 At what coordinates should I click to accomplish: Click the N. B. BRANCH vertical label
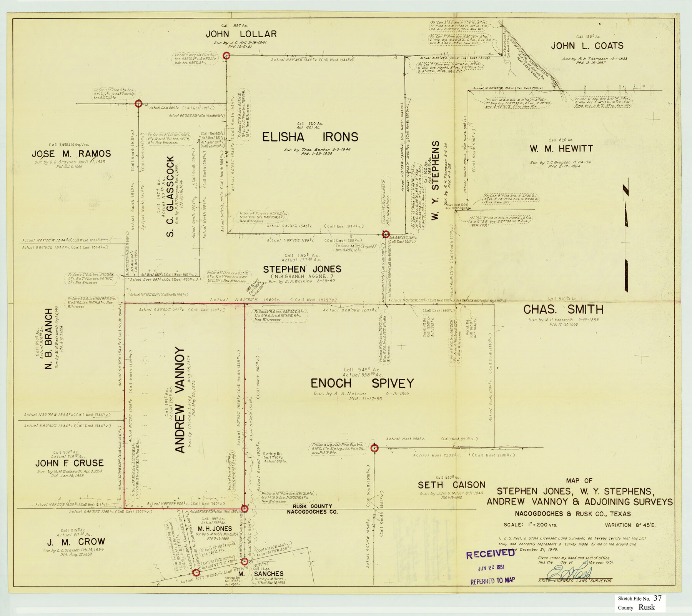click(48, 339)
